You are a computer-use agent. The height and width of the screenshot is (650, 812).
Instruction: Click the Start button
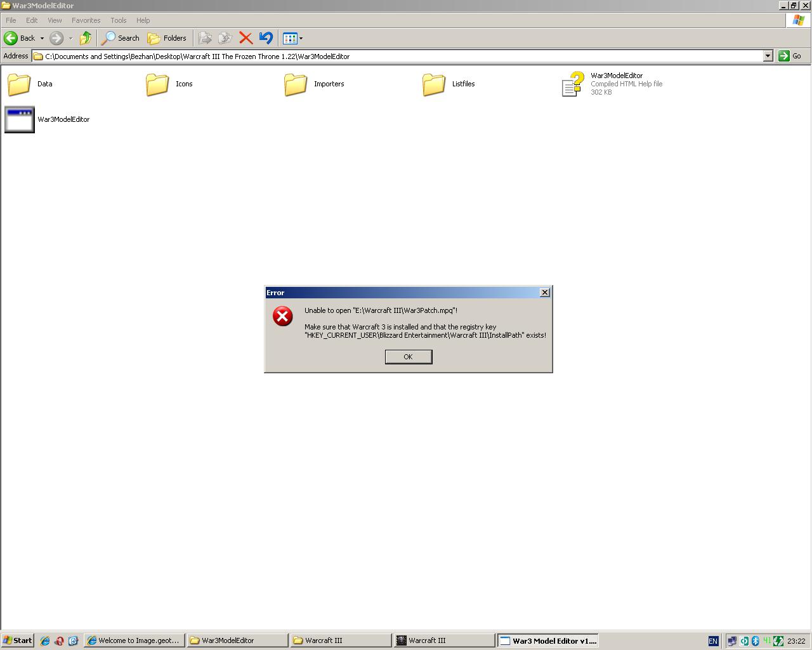(17, 640)
